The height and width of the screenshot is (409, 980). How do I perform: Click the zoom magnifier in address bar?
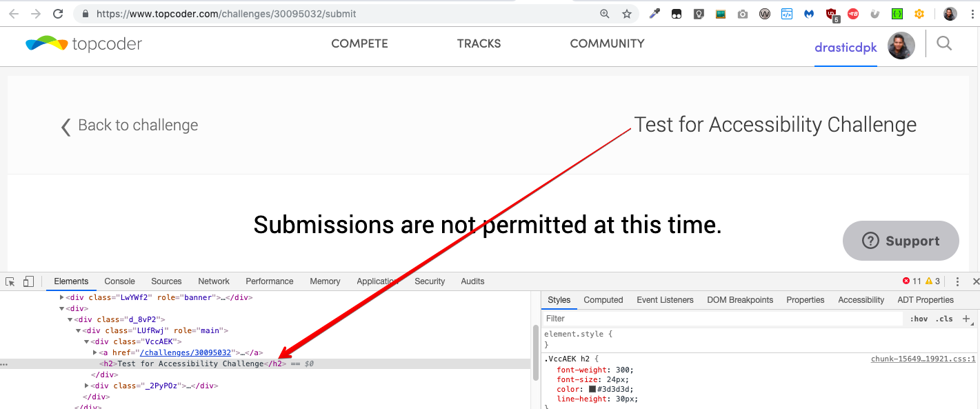(605, 14)
